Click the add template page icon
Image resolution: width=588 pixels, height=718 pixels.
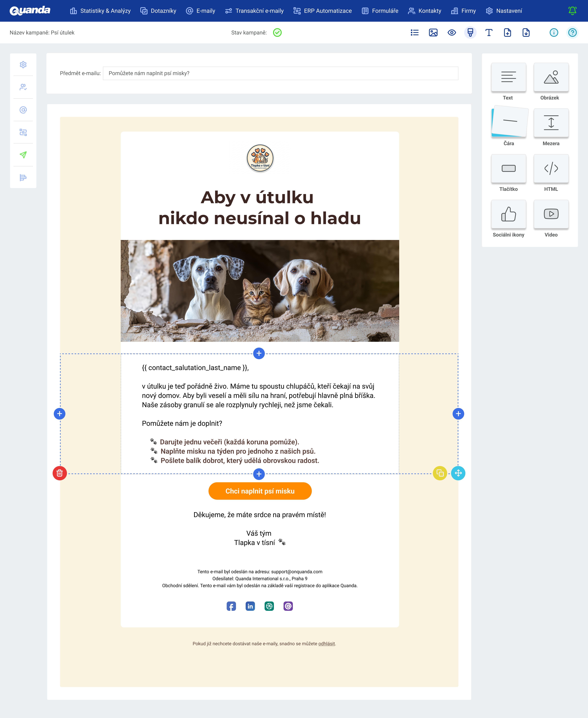[x=507, y=33]
